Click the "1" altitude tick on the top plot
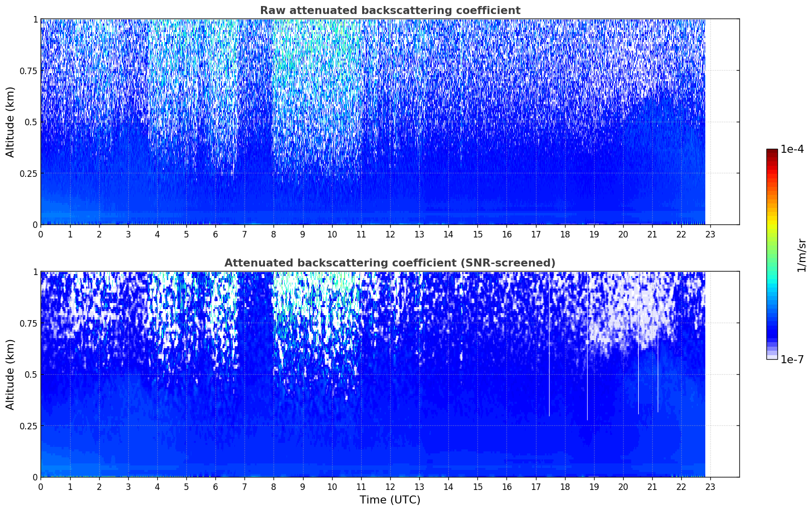 (x=36, y=19)
